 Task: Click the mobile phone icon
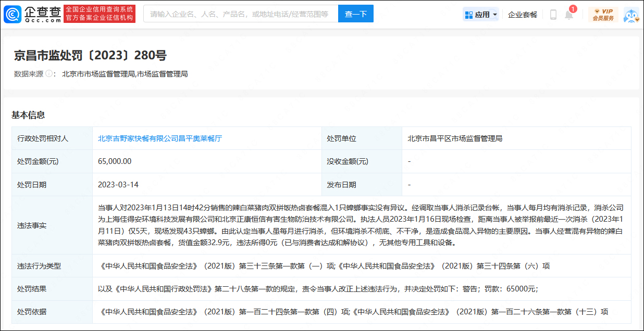point(553,15)
